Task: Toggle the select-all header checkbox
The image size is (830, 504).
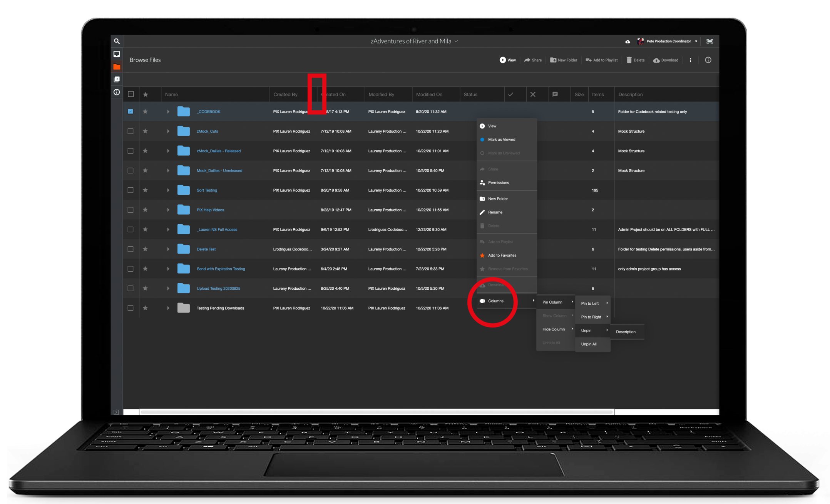Action: click(x=131, y=94)
